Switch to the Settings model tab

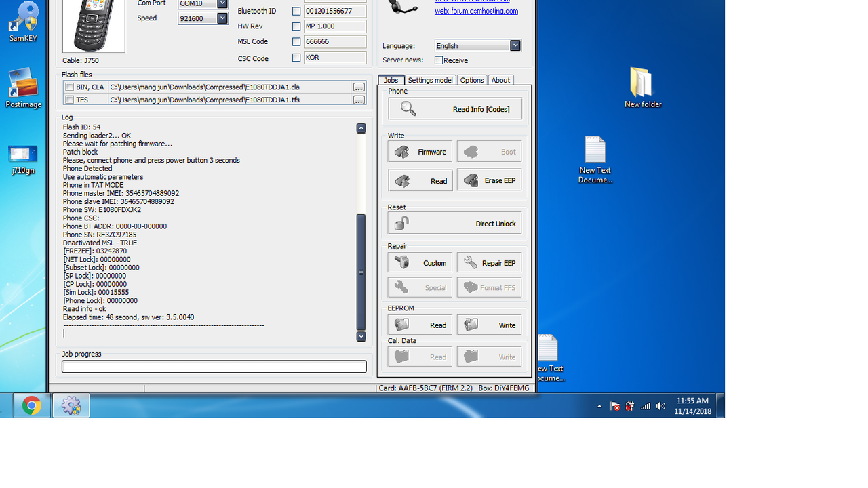(430, 80)
